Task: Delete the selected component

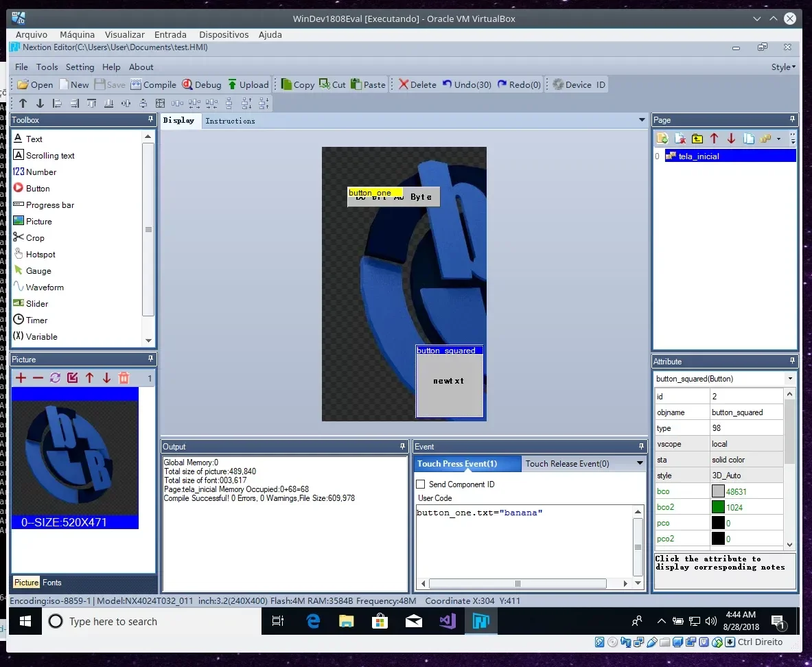Action: (417, 84)
